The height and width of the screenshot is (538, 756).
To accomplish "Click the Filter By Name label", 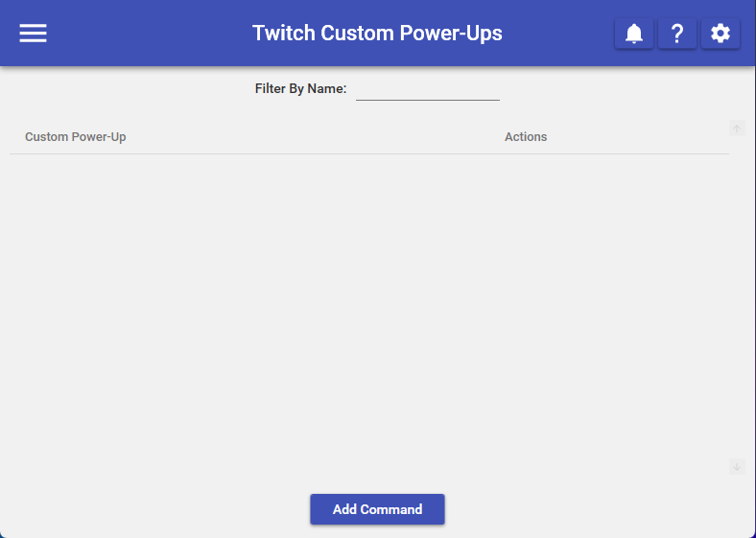I will click(301, 88).
